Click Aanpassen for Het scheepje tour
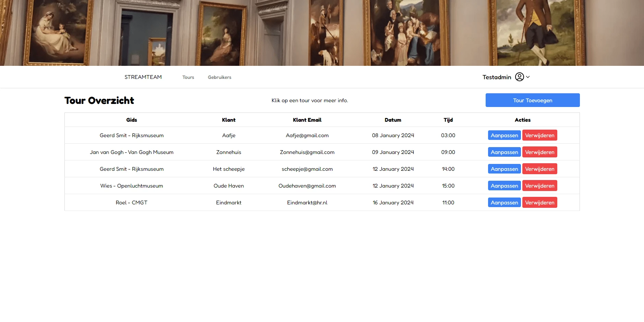 [504, 169]
